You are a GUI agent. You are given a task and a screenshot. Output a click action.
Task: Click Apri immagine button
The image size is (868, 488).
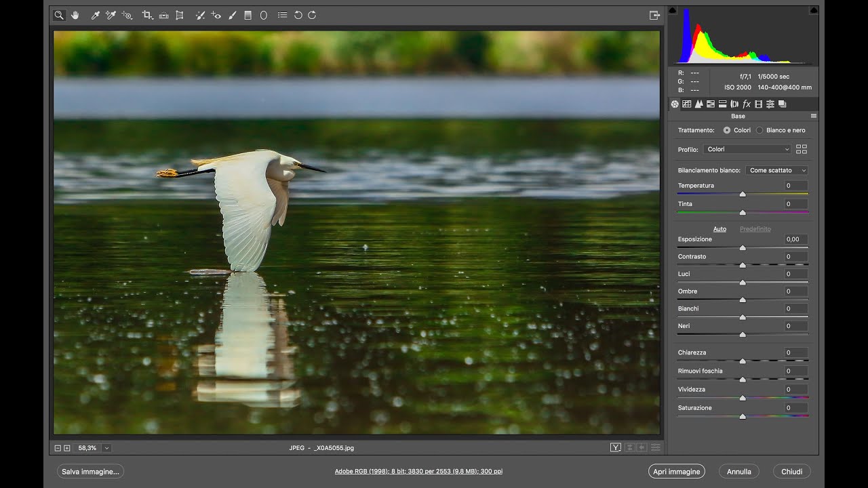[x=676, y=472]
